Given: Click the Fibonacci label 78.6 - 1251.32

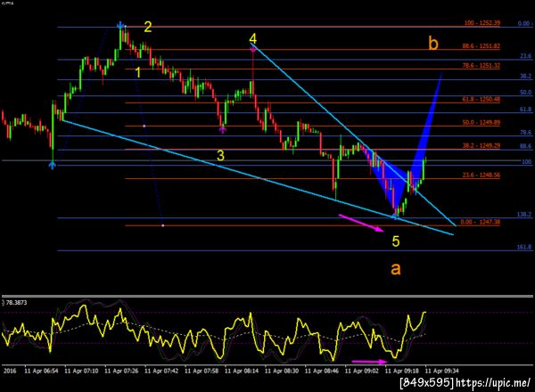Looking at the screenshot, I should coord(481,65).
